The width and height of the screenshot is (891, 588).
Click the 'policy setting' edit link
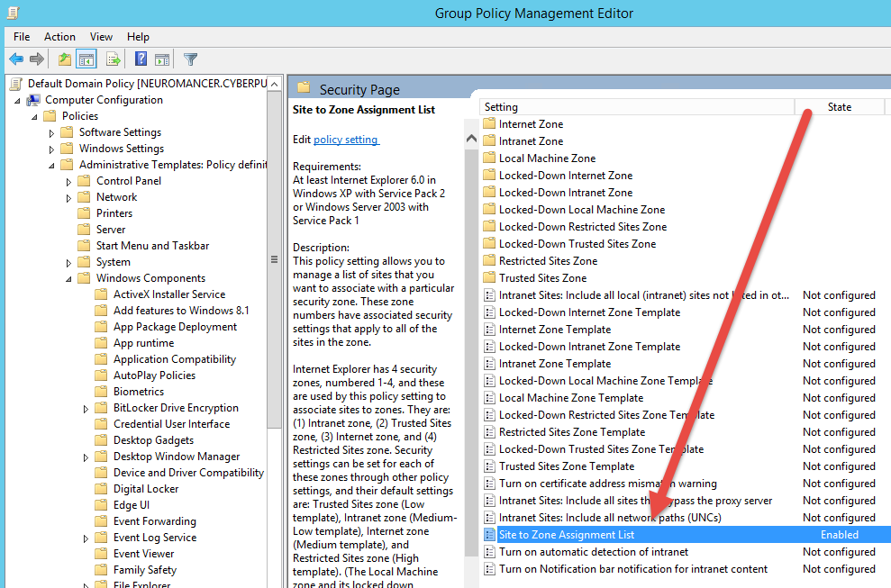pyautogui.click(x=346, y=140)
